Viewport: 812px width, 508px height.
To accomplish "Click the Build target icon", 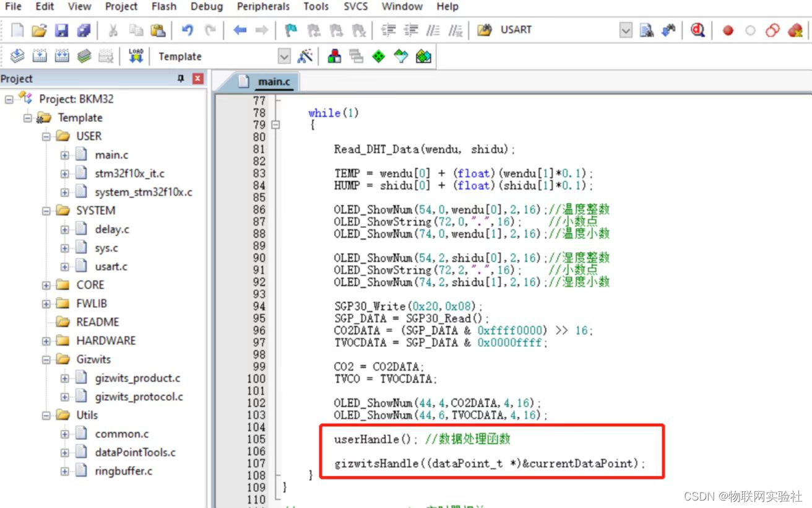I will [40, 56].
